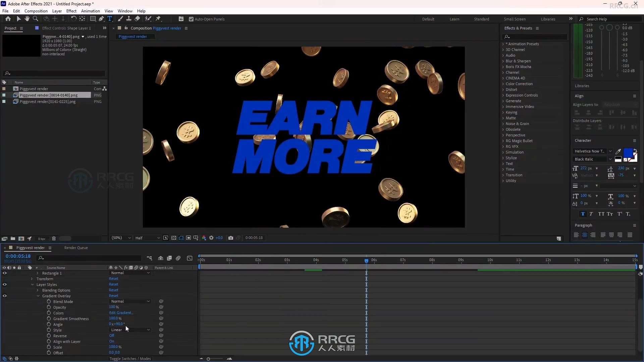Click Edit Gradient link for Colors
This screenshot has height=362, width=644.
(121, 313)
